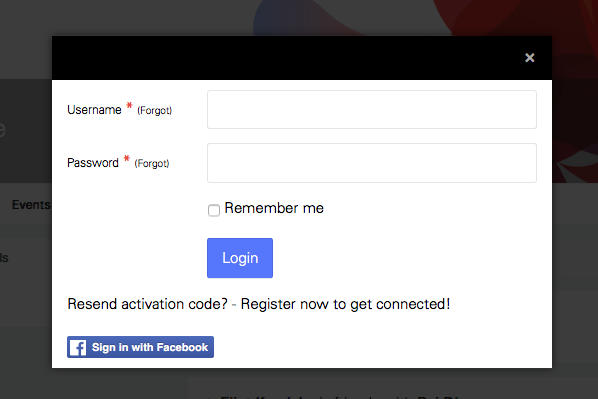
Task: Open the Forgot link next to Username
Action: (x=154, y=111)
